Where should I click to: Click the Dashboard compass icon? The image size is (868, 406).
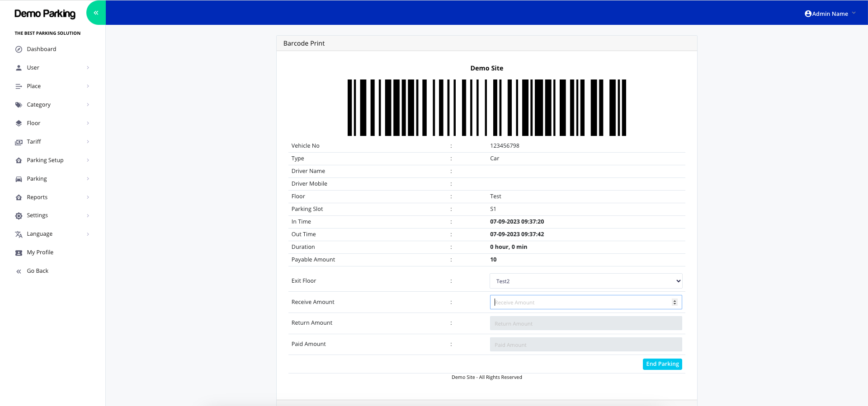pyautogui.click(x=19, y=49)
